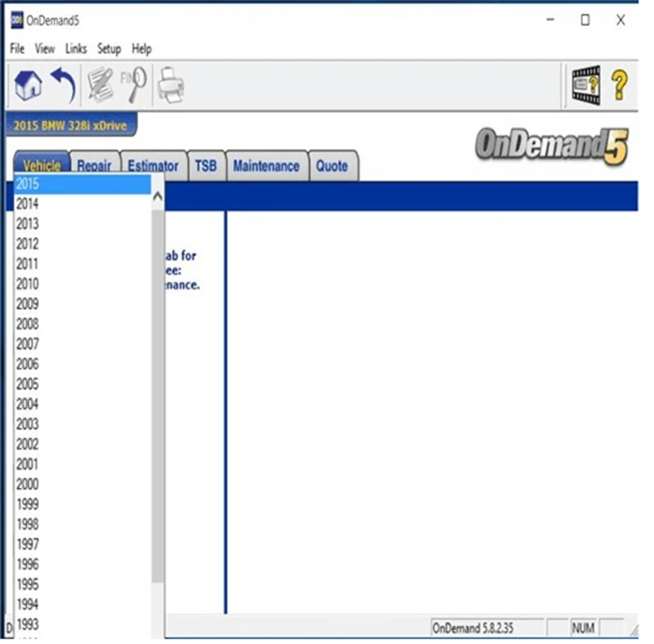Click the year list scrollbar thumb
654x644 pixels.
[158, 396]
